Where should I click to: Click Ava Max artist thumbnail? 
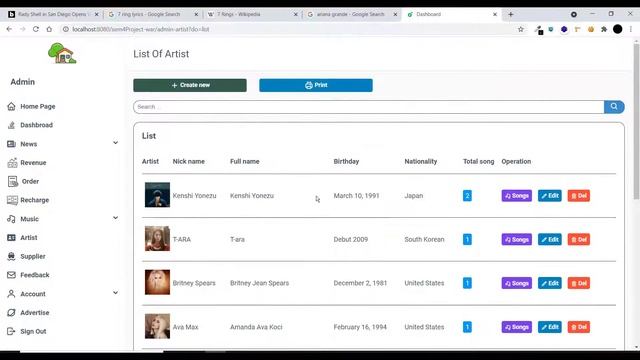click(x=157, y=326)
